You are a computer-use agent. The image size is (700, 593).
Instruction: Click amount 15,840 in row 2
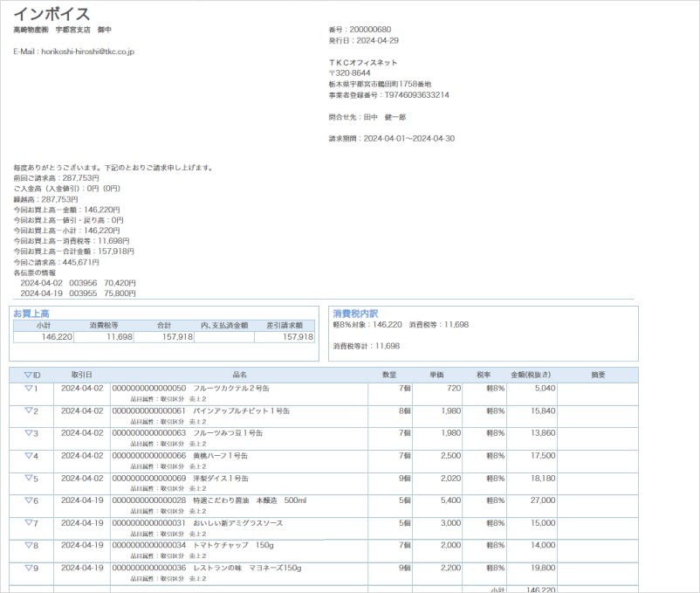pyautogui.click(x=543, y=410)
